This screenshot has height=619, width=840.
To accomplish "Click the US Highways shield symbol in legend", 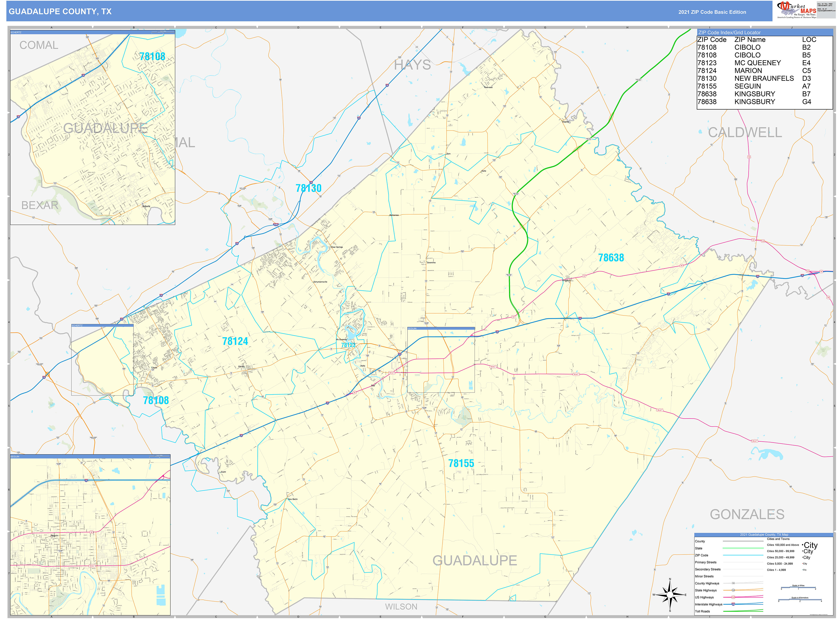I will 733,597.
